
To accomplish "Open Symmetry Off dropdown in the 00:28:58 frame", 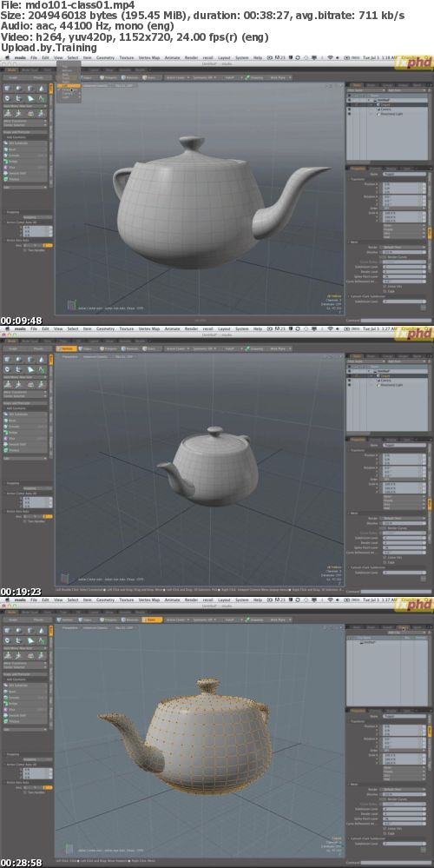I will 205,620.
